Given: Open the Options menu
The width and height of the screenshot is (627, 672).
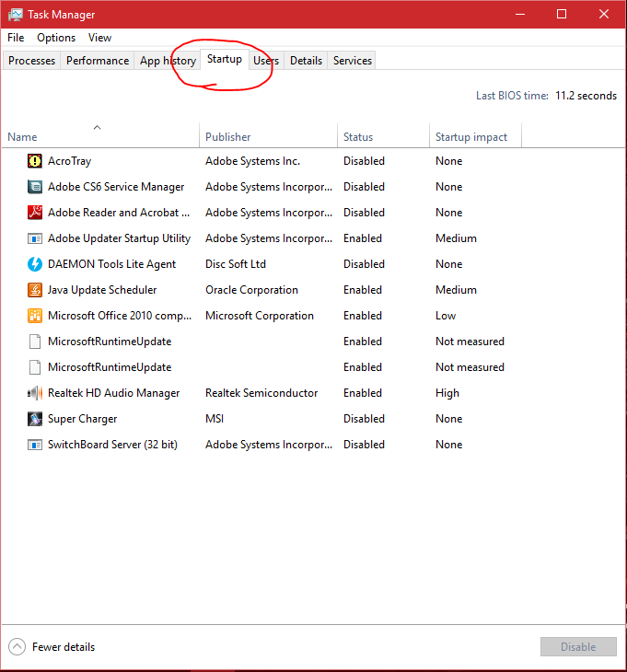Looking at the screenshot, I should tap(56, 38).
